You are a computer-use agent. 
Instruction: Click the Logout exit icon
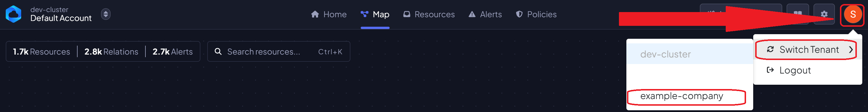[x=770, y=70]
